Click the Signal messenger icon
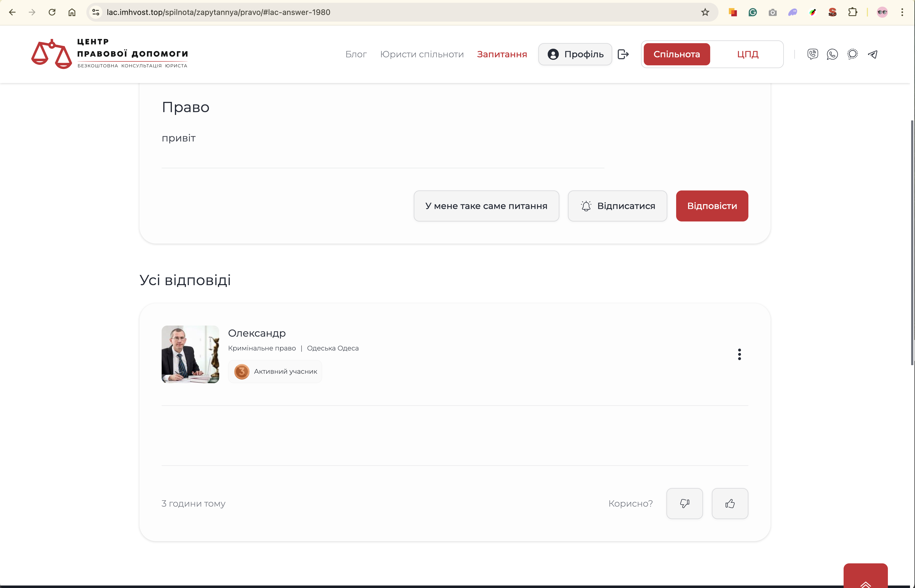Screen dimensions: 915x588 (852, 54)
